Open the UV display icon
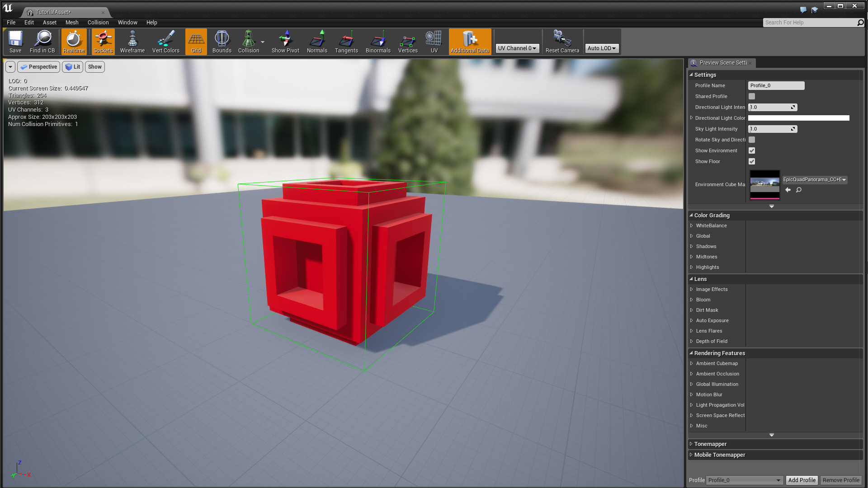The image size is (868, 488). (x=434, y=42)
